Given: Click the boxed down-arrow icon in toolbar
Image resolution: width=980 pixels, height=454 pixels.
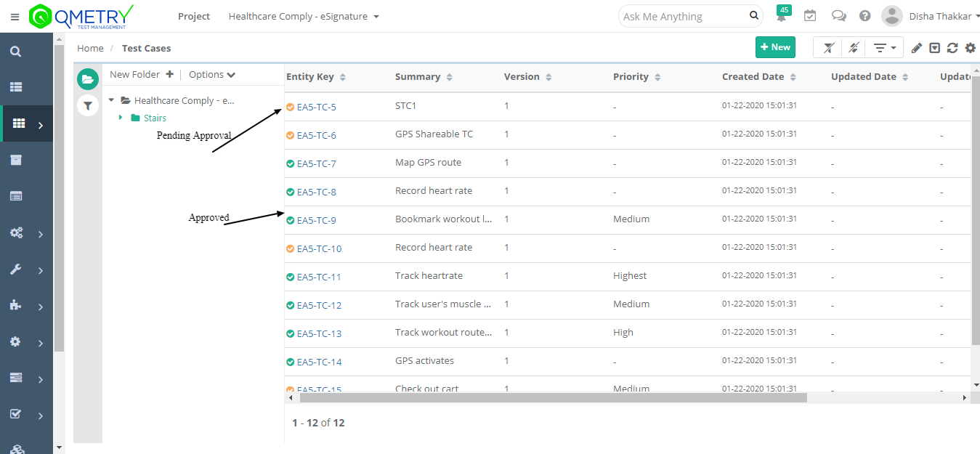Looking at the screenshot, I should (x=935, y=48).
